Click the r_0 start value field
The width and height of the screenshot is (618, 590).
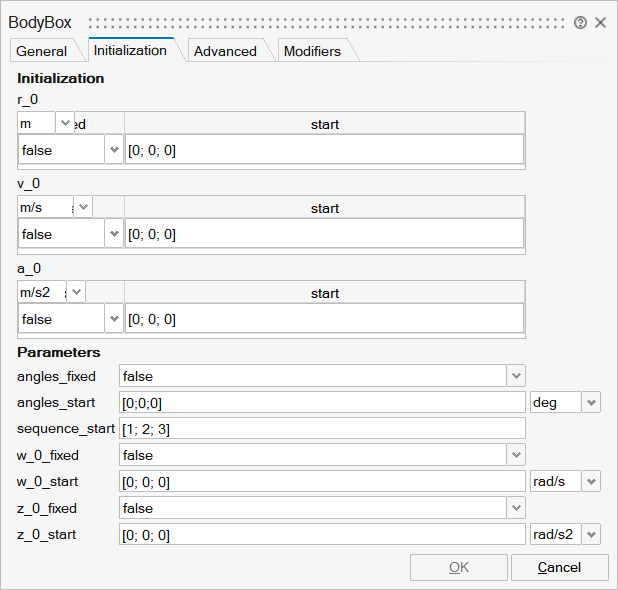pos(324,150)
